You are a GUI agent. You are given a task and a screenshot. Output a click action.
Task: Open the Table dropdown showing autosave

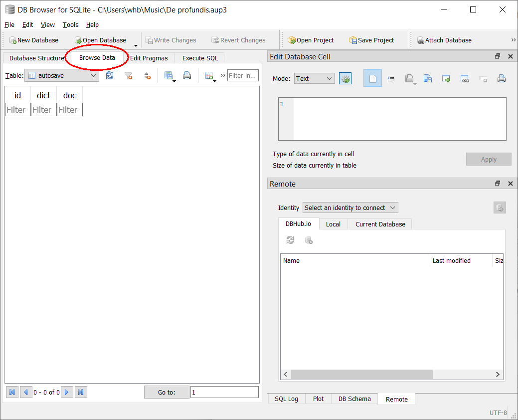(62, 76)
